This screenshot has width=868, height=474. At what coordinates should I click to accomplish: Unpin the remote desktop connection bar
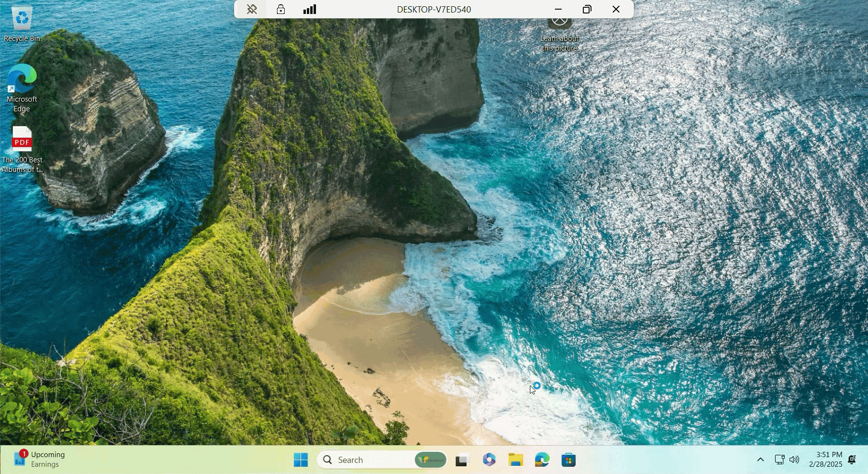(x=251, y=9)
